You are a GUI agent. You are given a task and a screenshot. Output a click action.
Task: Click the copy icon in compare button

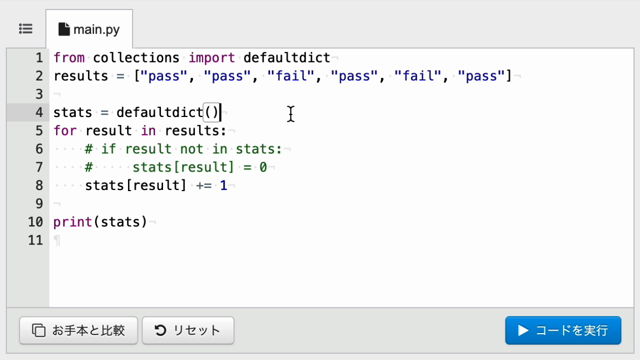coord(39,330)
